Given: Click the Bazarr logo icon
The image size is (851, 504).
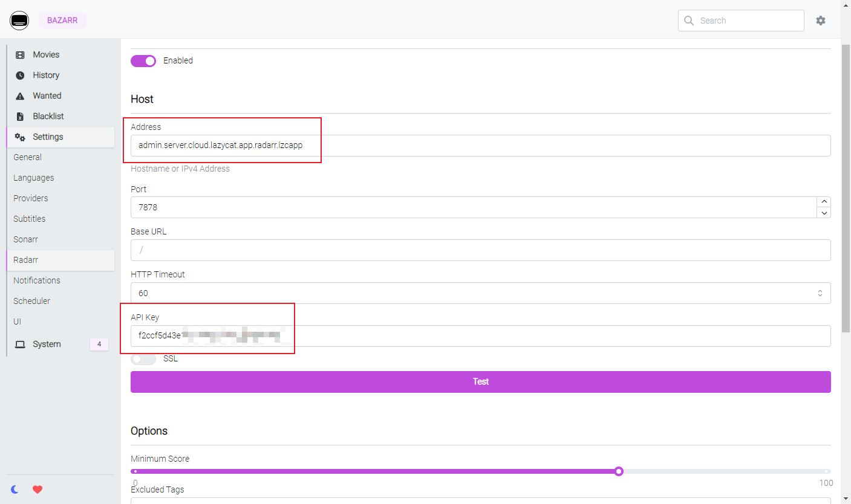Looking at the screenshot, I should pos(19,21).
